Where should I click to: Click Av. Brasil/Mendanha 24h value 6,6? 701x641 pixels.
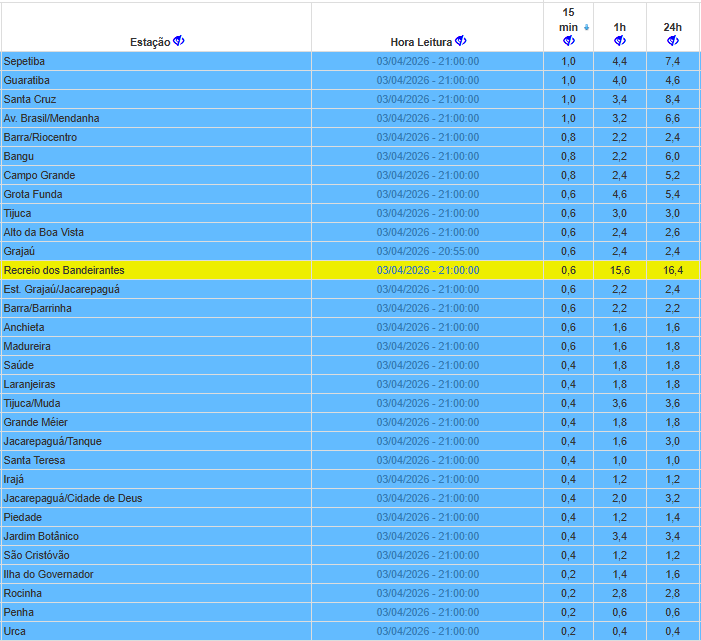coord(672,118)
